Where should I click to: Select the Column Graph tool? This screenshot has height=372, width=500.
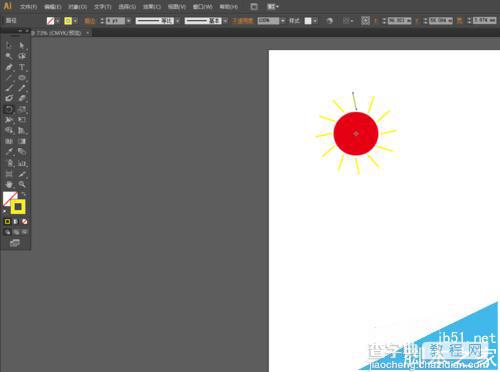(x=22, y=163)
